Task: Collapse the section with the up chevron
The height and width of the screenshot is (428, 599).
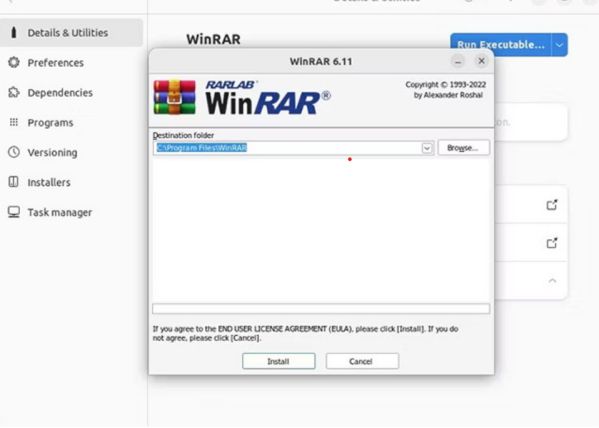Action: (x=552, y=281)
